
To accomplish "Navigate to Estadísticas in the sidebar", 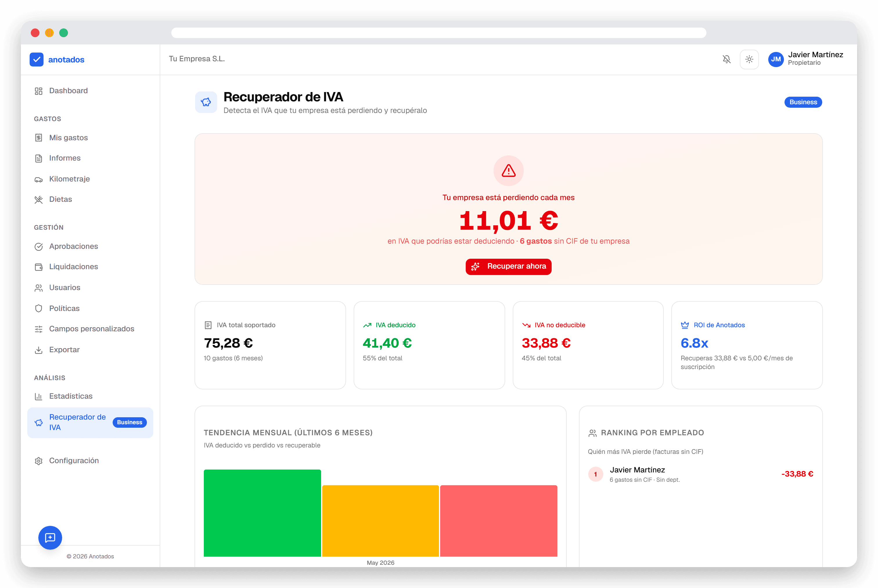I will (x=90, y=396).
